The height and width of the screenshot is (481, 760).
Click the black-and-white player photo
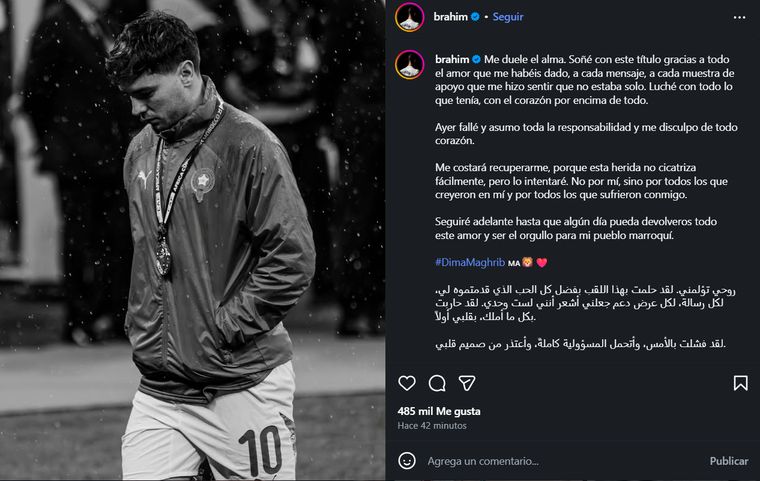tap(192, 240)
